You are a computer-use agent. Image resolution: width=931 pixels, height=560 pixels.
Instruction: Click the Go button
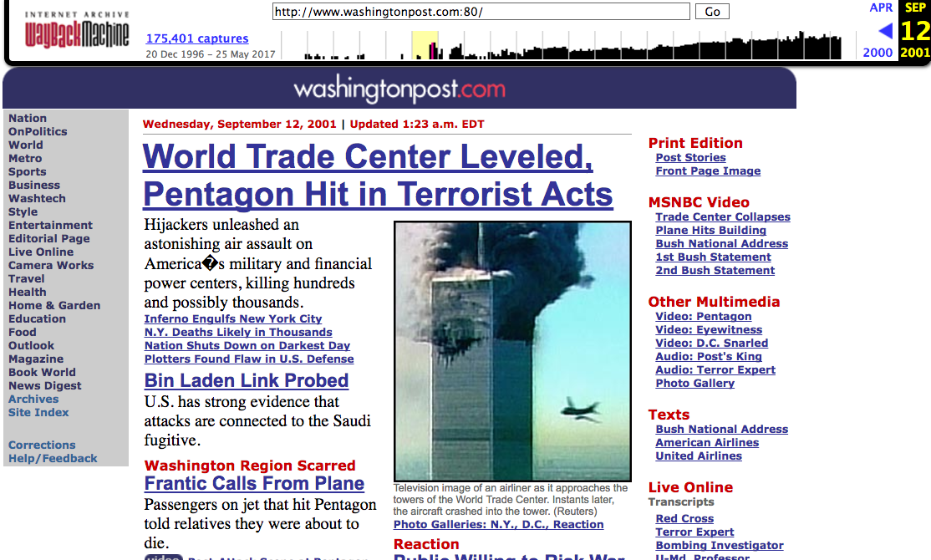pyautogui.click(x=712, y=12)
